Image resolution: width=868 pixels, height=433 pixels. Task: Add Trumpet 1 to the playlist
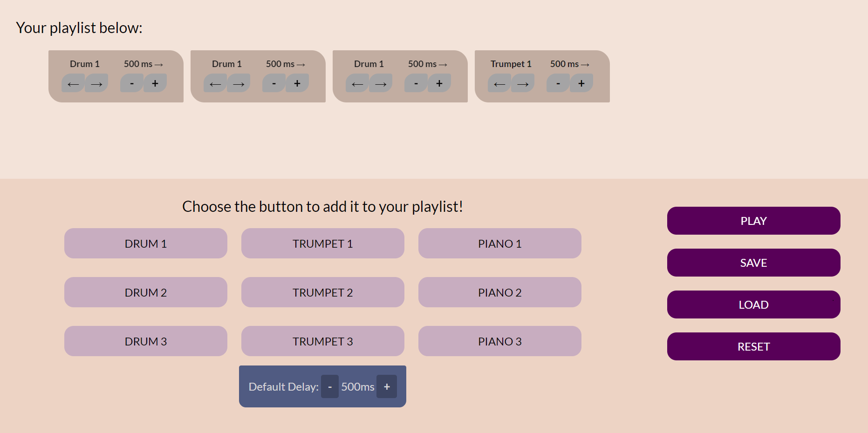click(323, 244)
